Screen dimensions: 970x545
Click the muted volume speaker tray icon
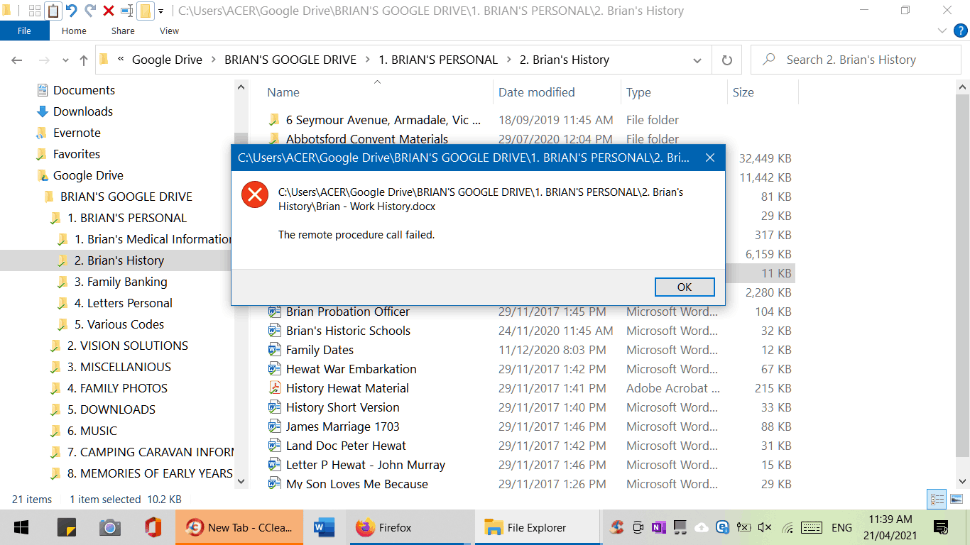click(765, 528)
